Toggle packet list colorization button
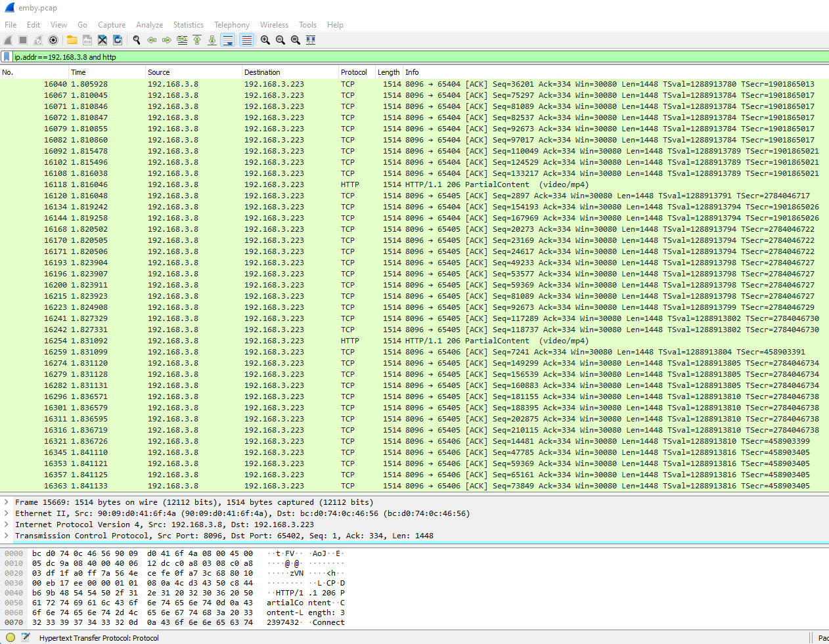Viewport: 829px width, 644px height. pyautogui.click(x=246, y=40)
